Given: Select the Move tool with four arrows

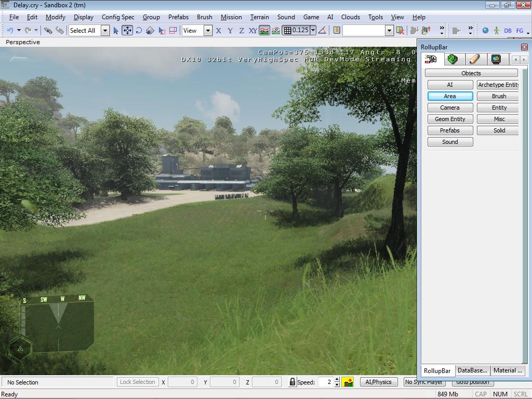Looking at the screenshot, I should pyautogui.click(x=127, y=31).
